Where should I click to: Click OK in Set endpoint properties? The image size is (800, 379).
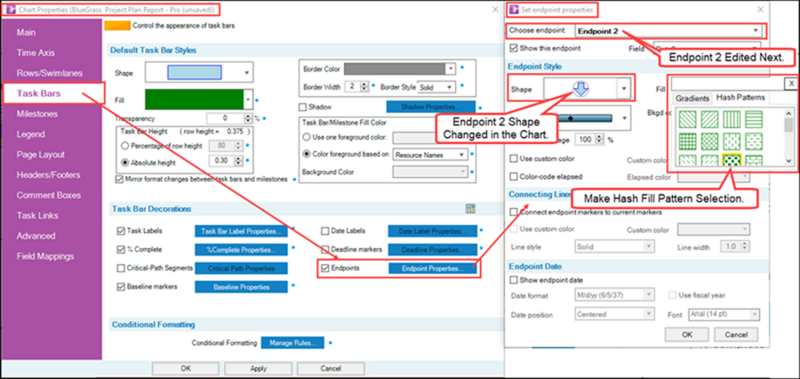(x=687, y=335)
